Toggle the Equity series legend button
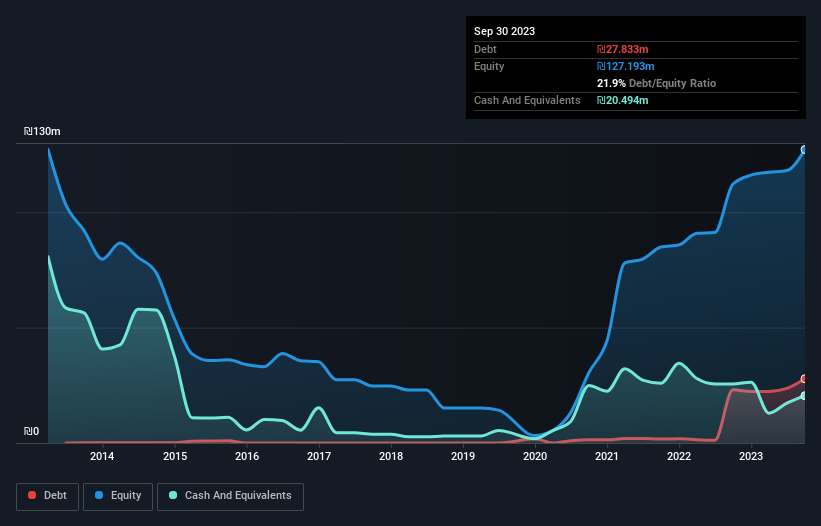Viewport: 821px width, 526px height. click(118, 496)
